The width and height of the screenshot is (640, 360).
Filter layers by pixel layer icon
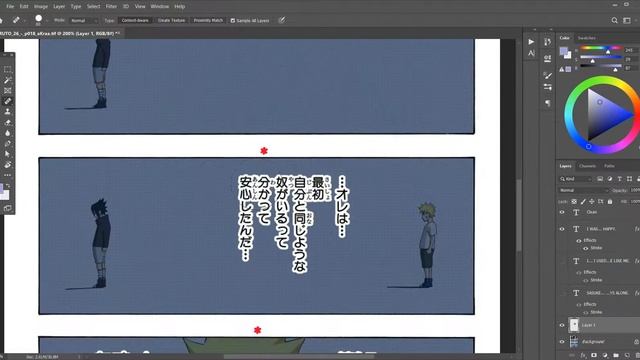[600, 179]
